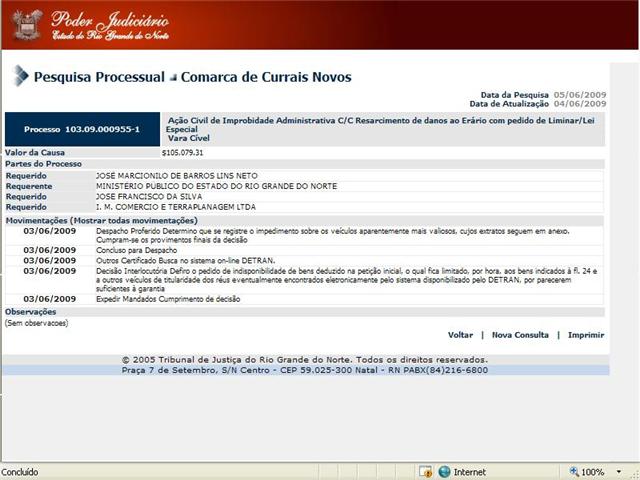This screenshot has width=640, height=480.
Task: Click Mostrar todas movimentações link
Action: click(x=135, y=221)
